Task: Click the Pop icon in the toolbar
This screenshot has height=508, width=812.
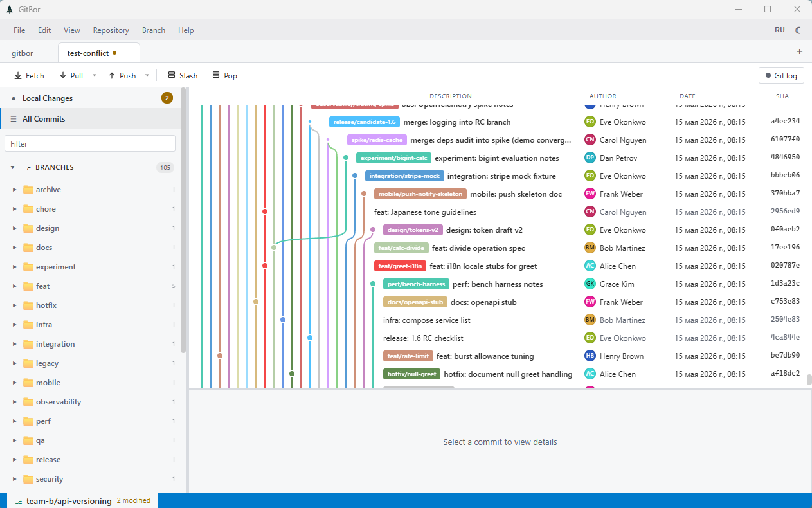Action: 216,75
